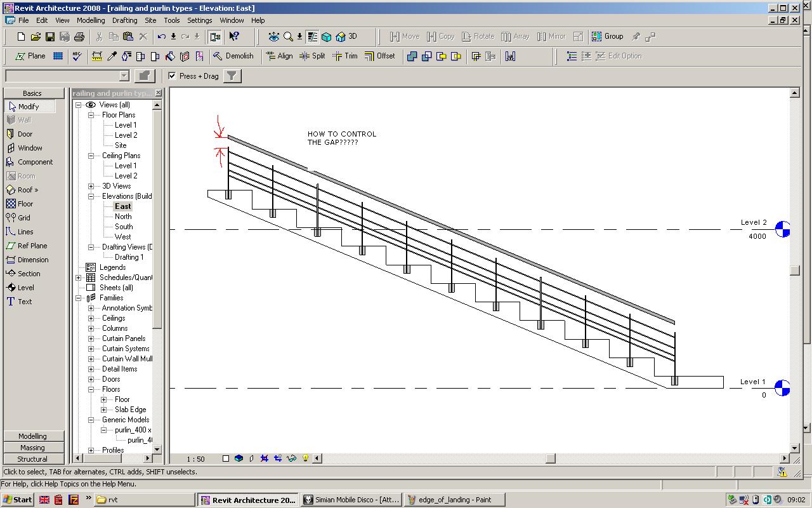Toggle shadows icon in view control bar

[x=252, y=458]
